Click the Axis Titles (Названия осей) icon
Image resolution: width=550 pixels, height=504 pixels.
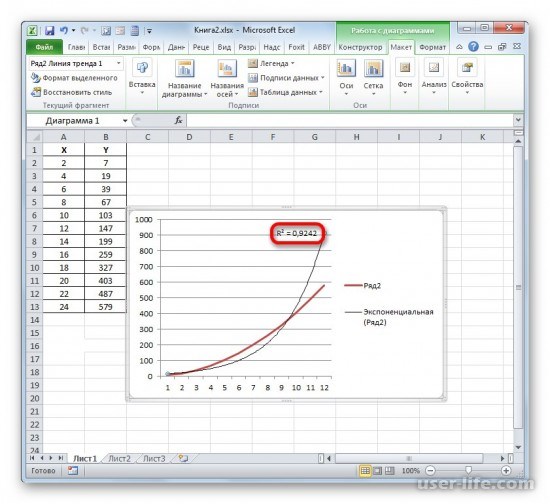pyautogui.click(x=227, y=68)
